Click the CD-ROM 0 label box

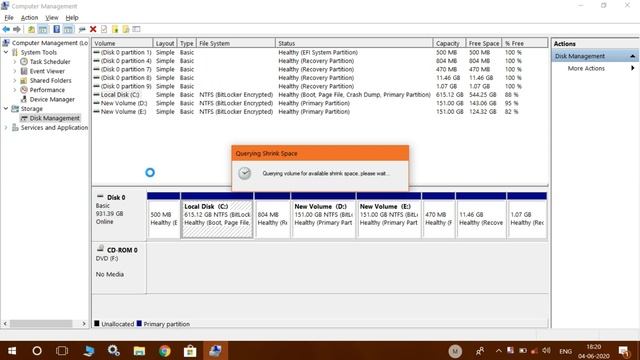(x=119, y=268)
